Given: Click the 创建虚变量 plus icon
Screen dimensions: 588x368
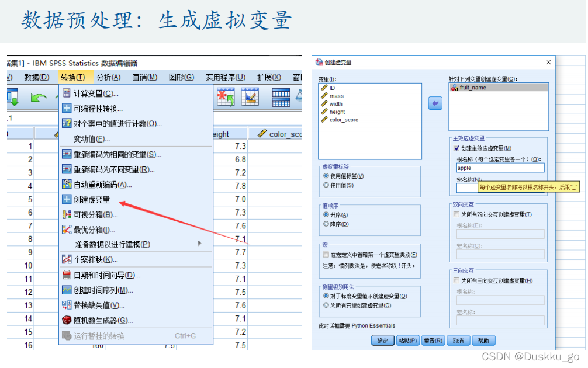Looking at the screenshot, I should coord(67,199).
